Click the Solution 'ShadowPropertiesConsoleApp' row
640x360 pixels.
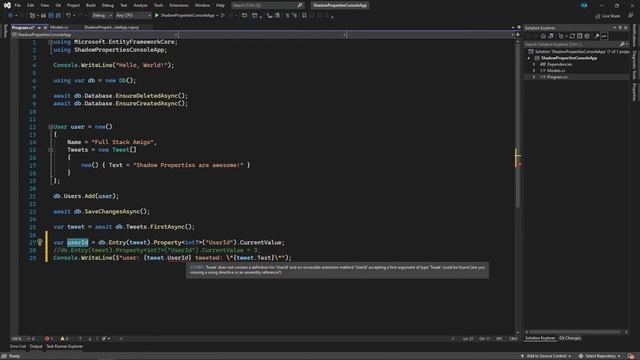pyautogui.click(x=577, y=52)
